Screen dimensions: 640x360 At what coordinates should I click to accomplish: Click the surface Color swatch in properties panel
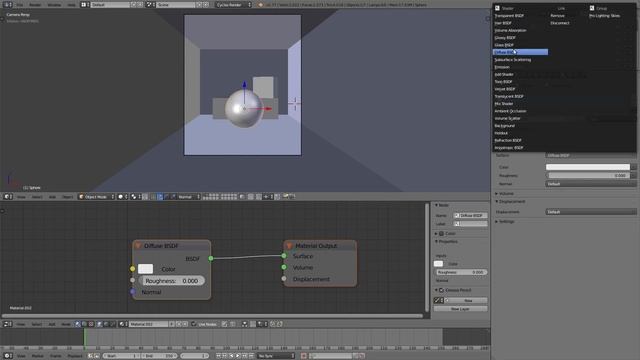tap(588, 167)
